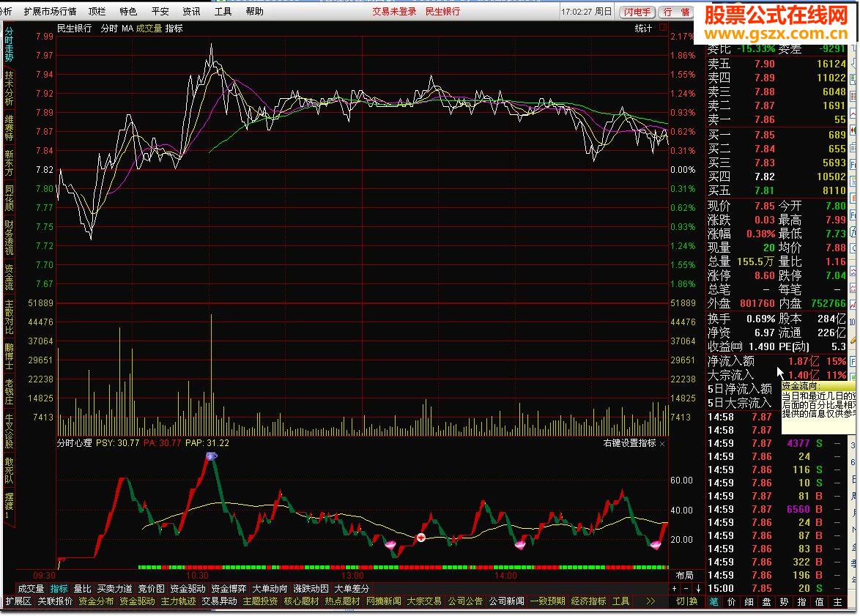Click the pink diamond marker near 14:00
The height and width of the screenshot is (616, 860).
pos(520,545)
